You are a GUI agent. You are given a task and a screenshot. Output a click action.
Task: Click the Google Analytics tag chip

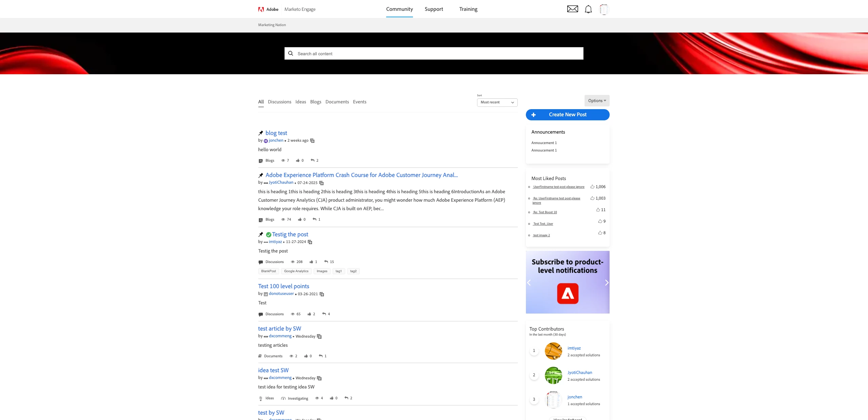[x=296, y=271]
